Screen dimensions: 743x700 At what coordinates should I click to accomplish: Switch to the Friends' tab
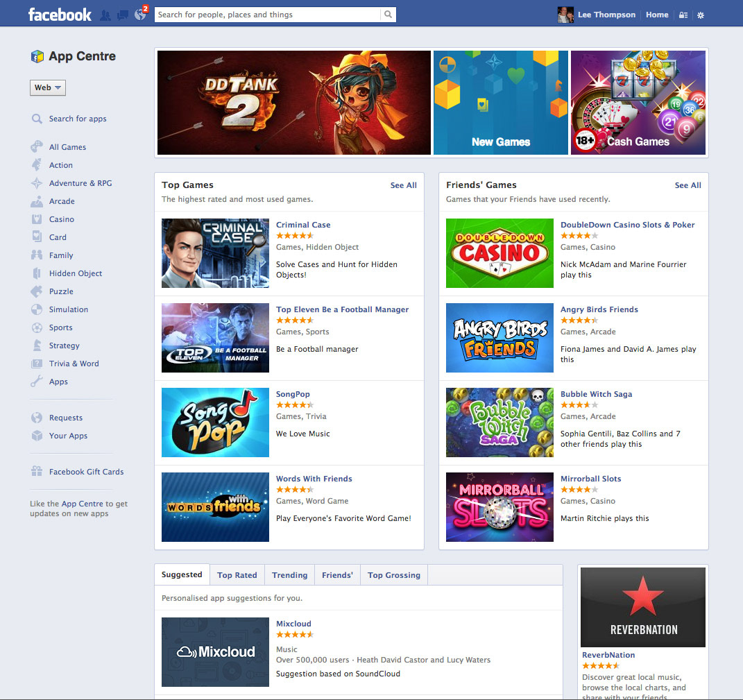tap(337, 575)
